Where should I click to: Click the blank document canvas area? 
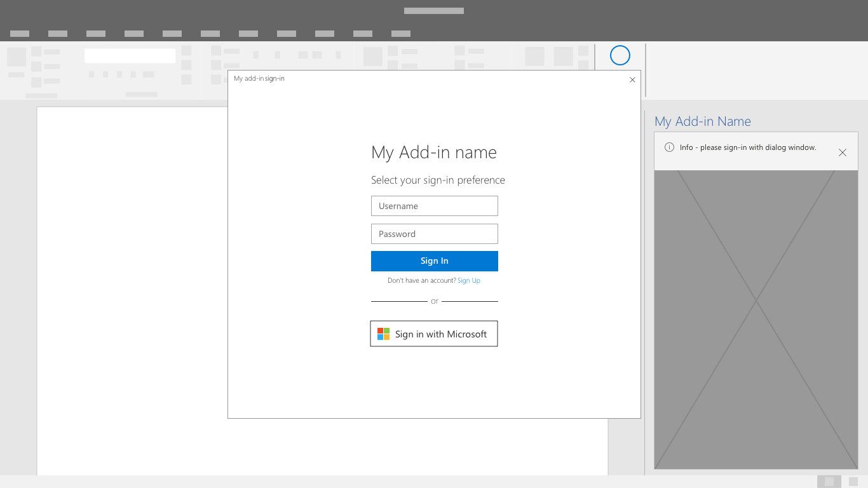(127, 381)
